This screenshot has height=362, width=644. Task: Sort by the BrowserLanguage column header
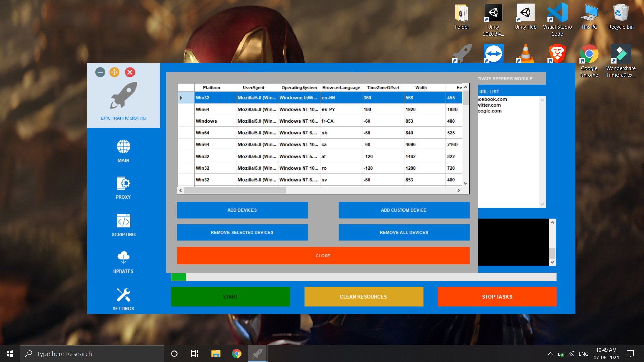point(341,88)
